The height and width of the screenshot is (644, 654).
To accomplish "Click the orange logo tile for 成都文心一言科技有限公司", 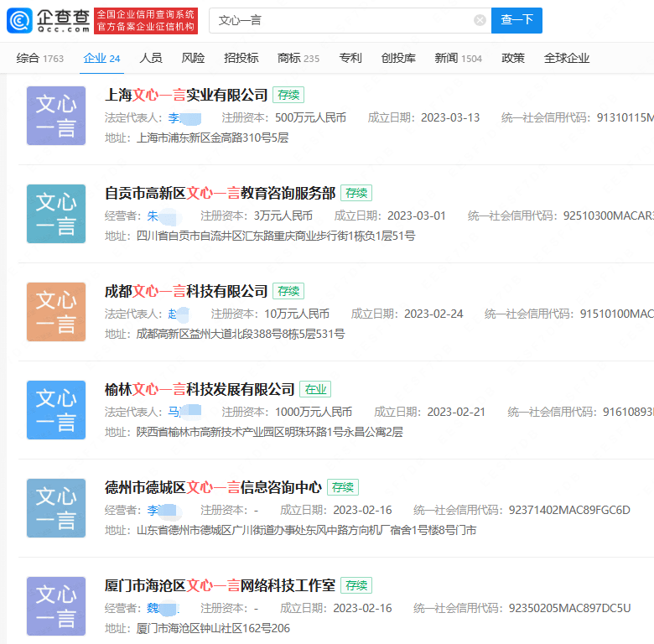I will tap(56, 312).
